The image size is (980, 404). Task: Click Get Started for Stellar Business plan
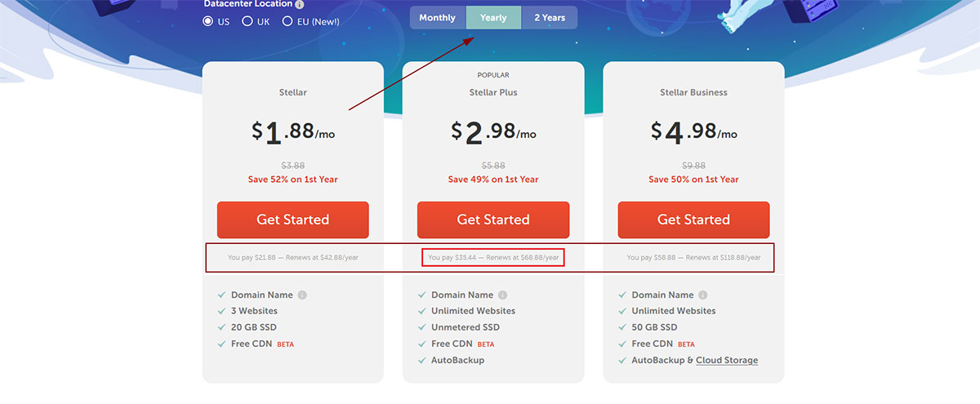tap(693, 220)
